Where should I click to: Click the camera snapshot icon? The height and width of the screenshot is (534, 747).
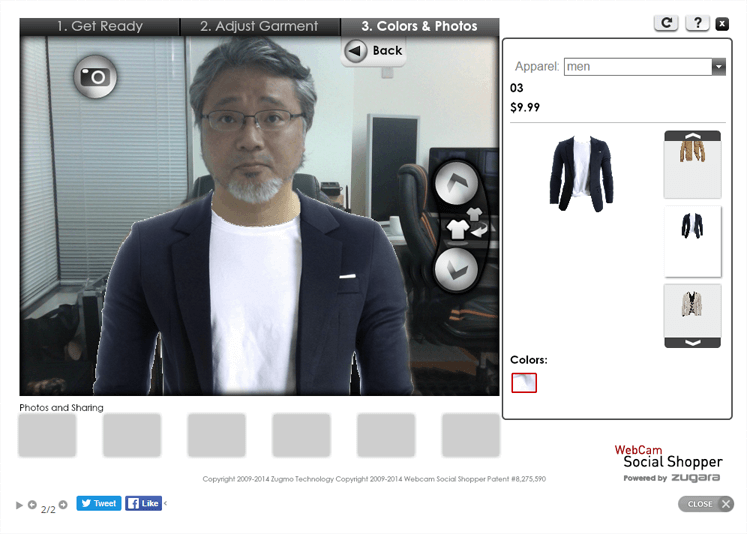(x=95, y=76)
